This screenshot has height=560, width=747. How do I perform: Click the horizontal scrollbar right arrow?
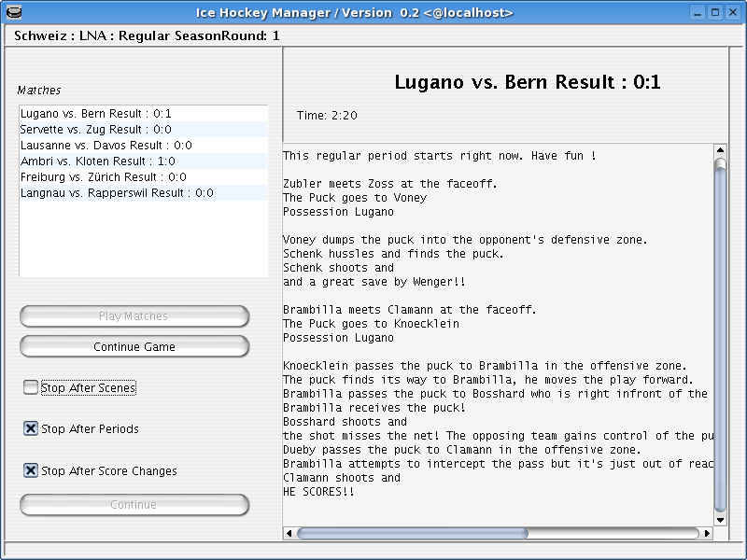coord(707,534)
